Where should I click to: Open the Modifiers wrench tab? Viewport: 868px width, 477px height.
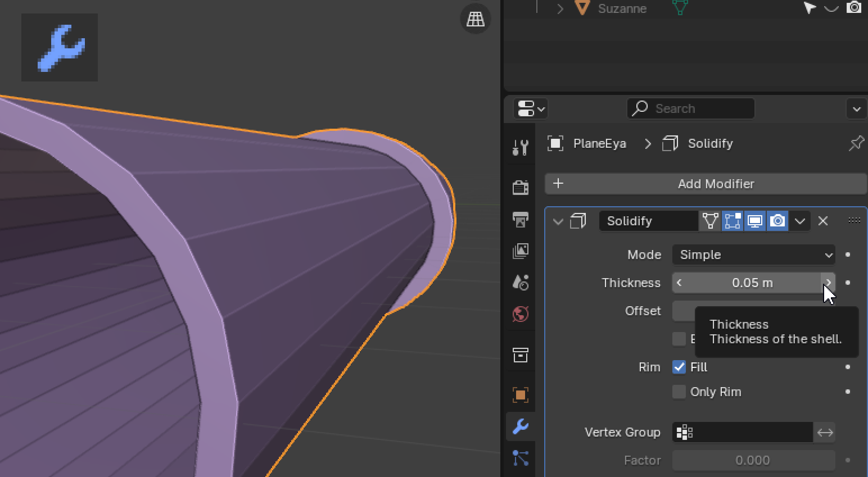(x=521, y=426)
